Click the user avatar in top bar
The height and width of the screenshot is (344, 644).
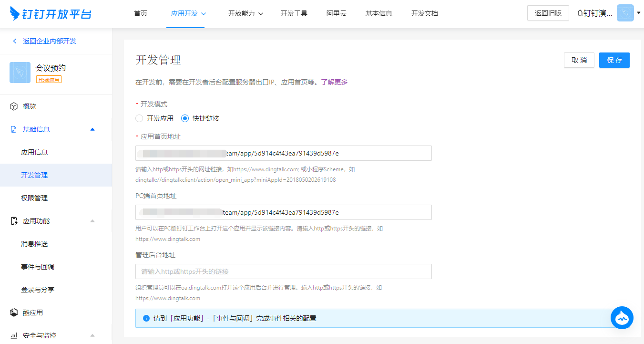tap(625, 13)
